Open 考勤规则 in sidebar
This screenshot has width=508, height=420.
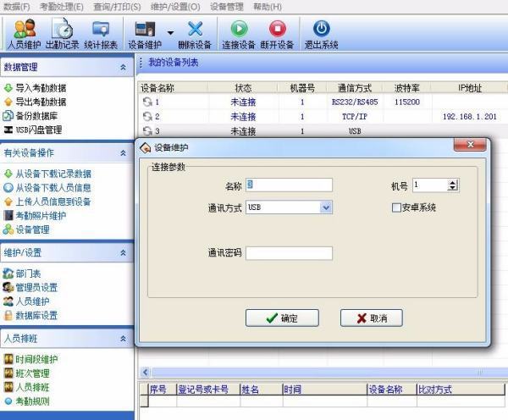click(x=26, y=401)
